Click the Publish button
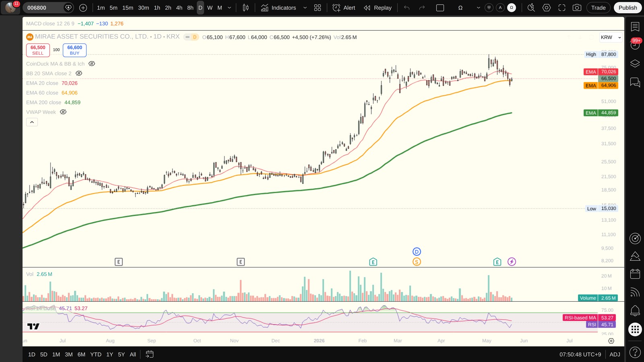Viewport: 644px width, 362px height. coord(628,8)
